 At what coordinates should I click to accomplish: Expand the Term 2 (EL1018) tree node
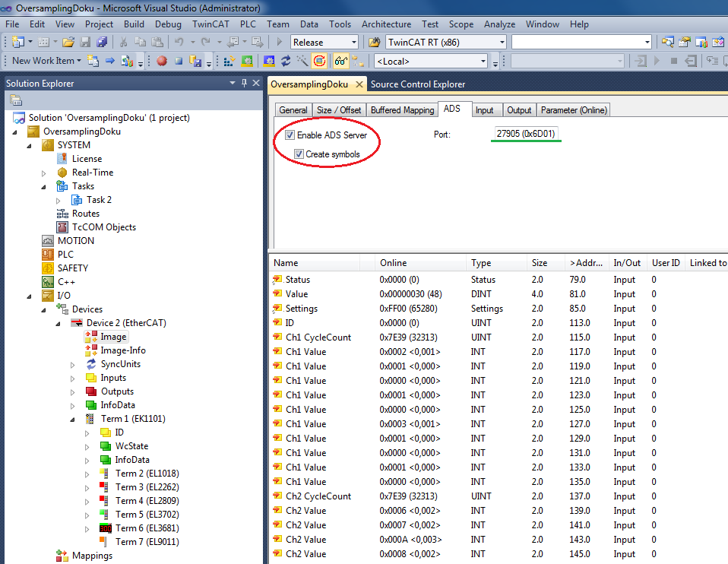[x=87, y=474]
